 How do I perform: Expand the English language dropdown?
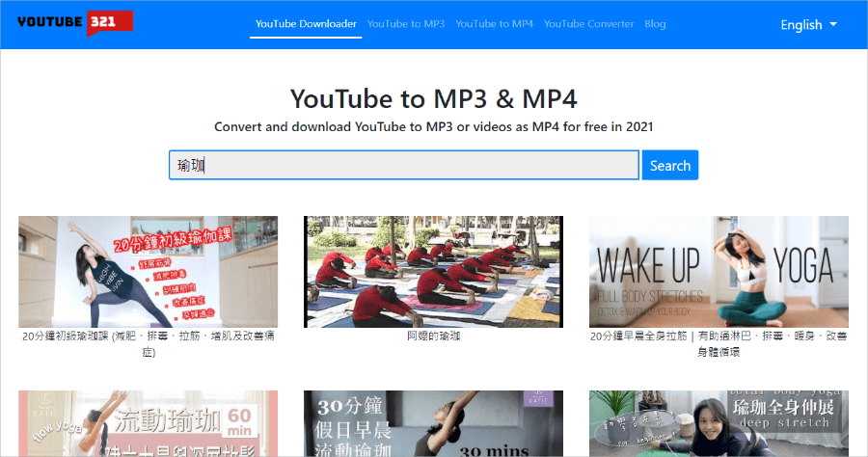[808, 25]
